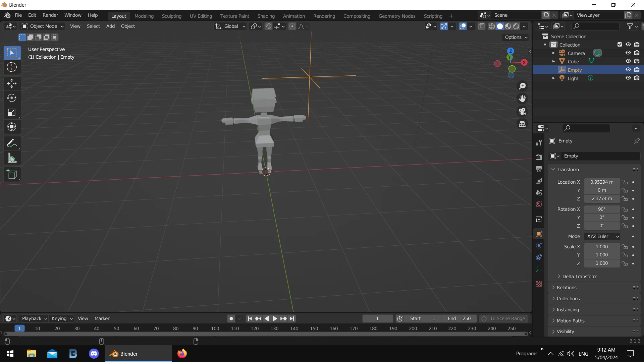Open the Modifiers properties tab
Screen dimensions: 644x362
pos(539,245)
